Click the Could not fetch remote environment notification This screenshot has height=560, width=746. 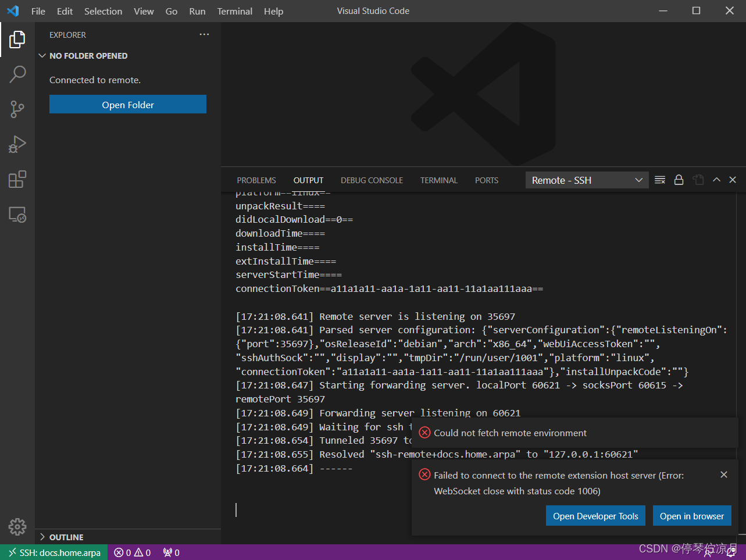pos(575,433)
